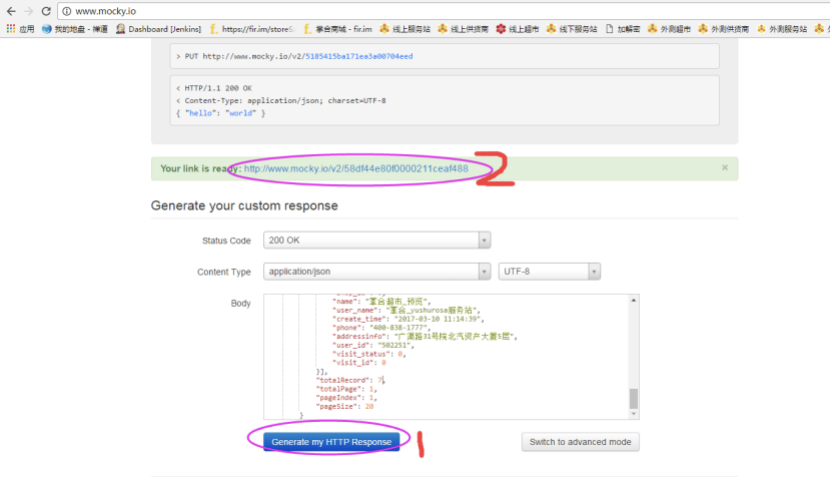Click the "totalRecord" line in Body

point(350,380)
